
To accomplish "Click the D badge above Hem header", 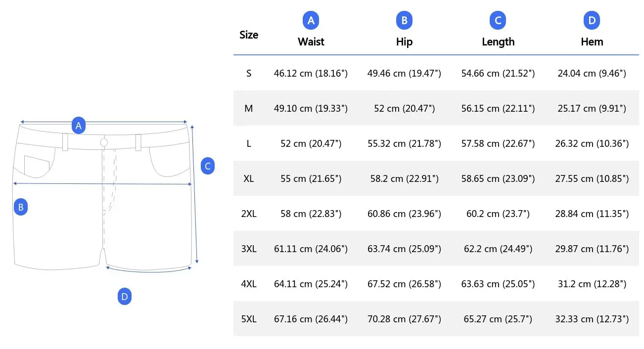I will (592, 20).
